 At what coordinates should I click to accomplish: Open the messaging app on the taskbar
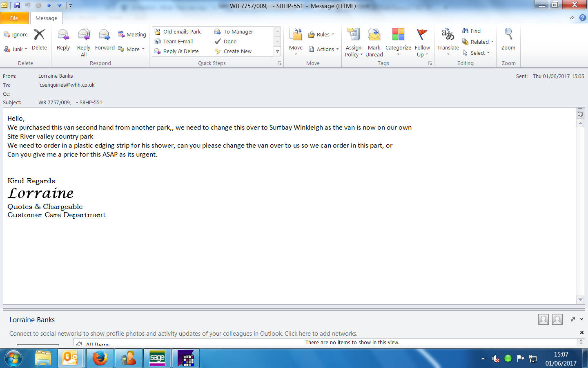pyautogui.click(x=128, y=359)
